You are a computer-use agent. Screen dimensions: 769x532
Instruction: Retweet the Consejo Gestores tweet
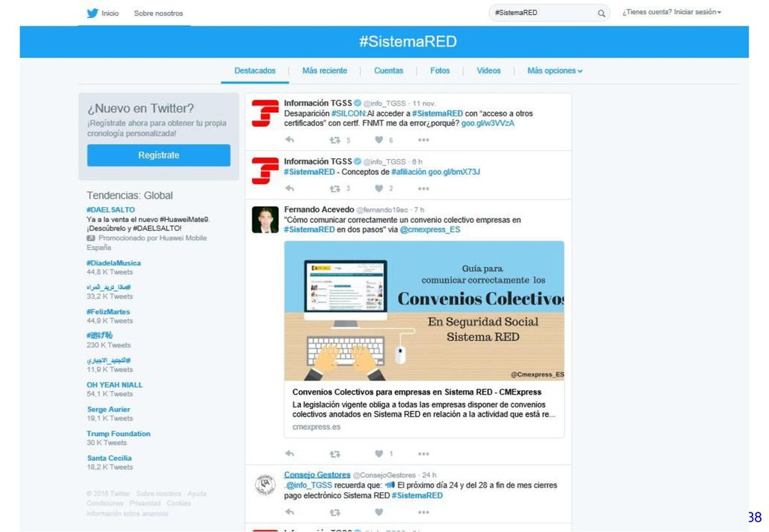pyautogui.click(x=335, y=512)
